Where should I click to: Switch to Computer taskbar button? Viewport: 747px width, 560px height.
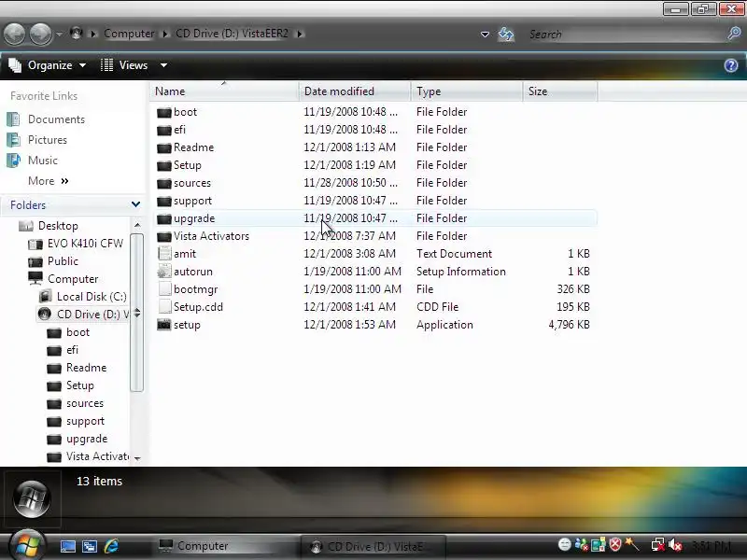pyautogui.click(x=224, y=546)
